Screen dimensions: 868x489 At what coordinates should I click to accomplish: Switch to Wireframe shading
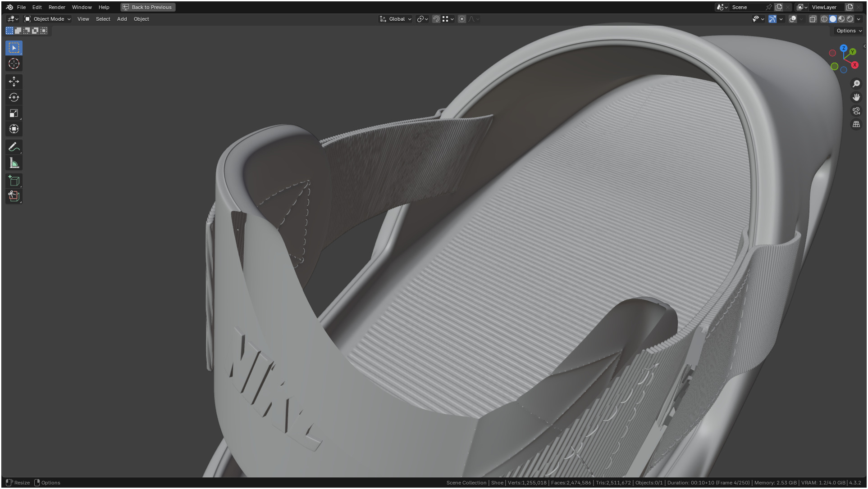[824, 19]
